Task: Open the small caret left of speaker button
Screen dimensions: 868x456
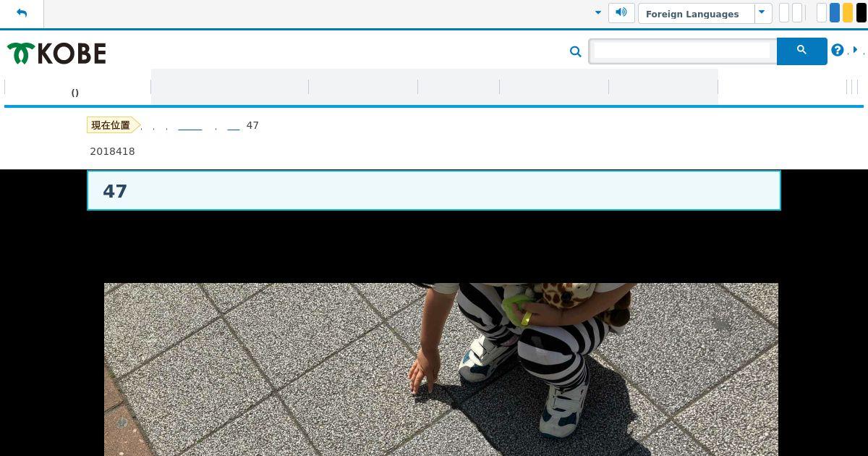Action: (598, 12)
